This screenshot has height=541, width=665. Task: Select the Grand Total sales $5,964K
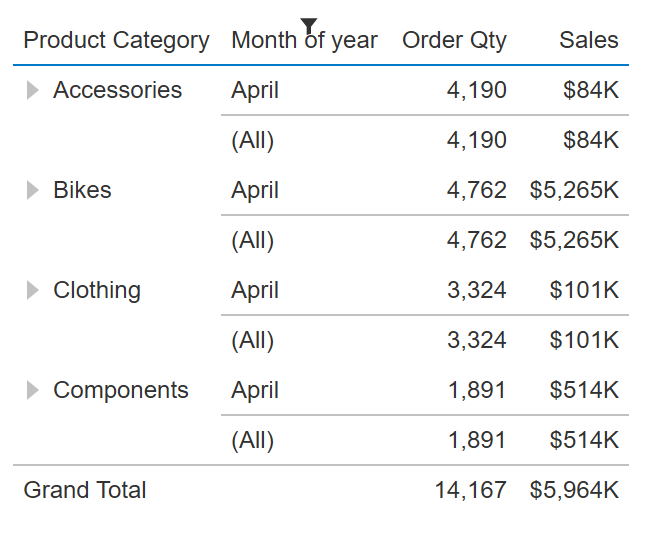coord(574,490)
